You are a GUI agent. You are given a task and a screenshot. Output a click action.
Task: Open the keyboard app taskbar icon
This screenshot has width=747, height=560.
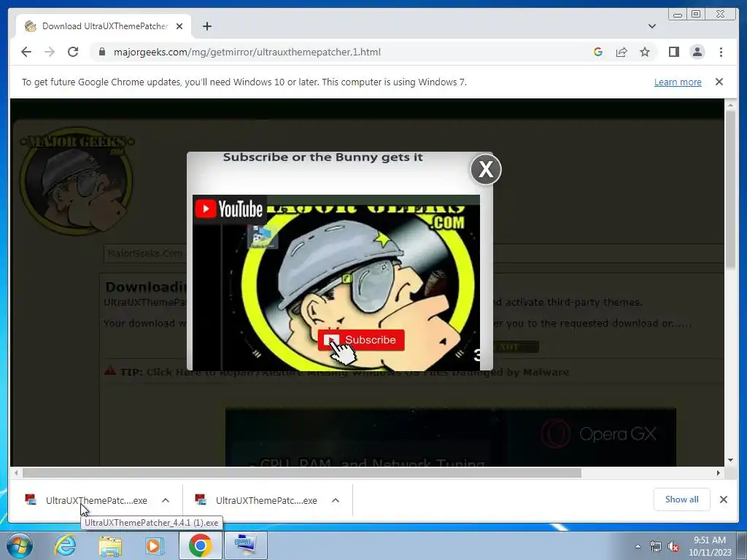click(245, 545)
